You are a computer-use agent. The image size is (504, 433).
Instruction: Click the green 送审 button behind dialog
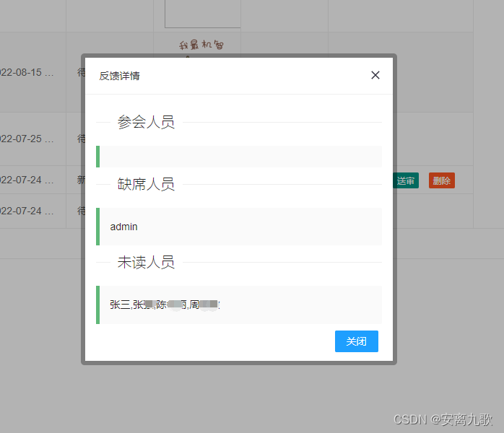tap(406, 180)
